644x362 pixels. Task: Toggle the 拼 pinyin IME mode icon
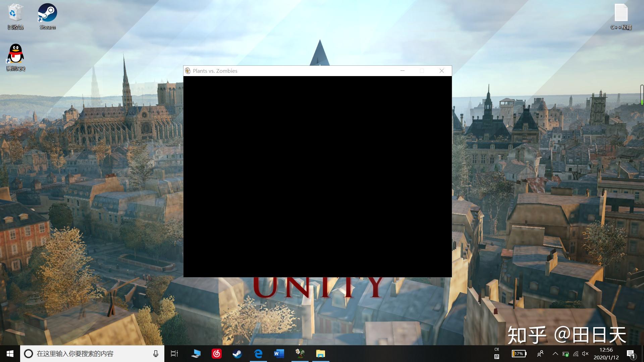point(497,357)
